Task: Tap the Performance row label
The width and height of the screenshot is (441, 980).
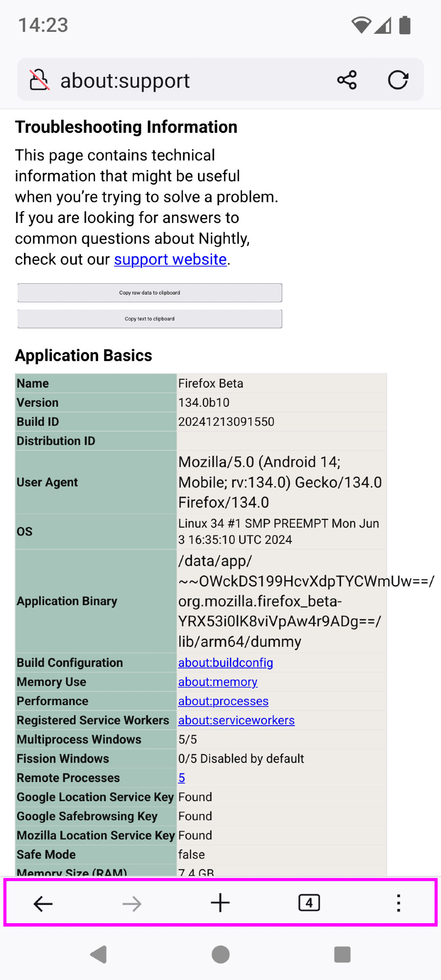Action: tap(52, 701)
